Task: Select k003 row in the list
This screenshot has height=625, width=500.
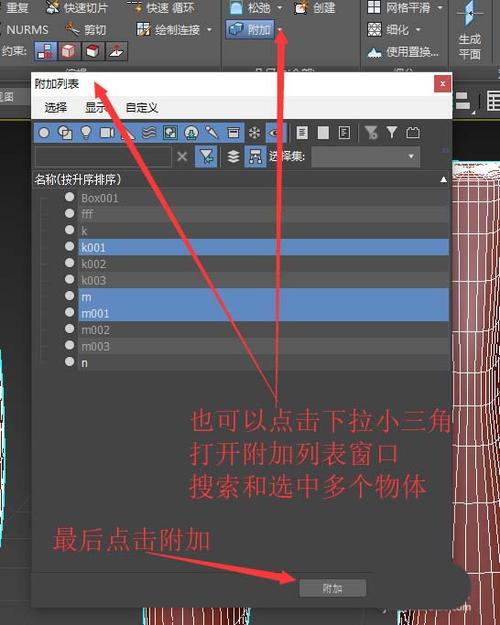Action: click(263, 280)
